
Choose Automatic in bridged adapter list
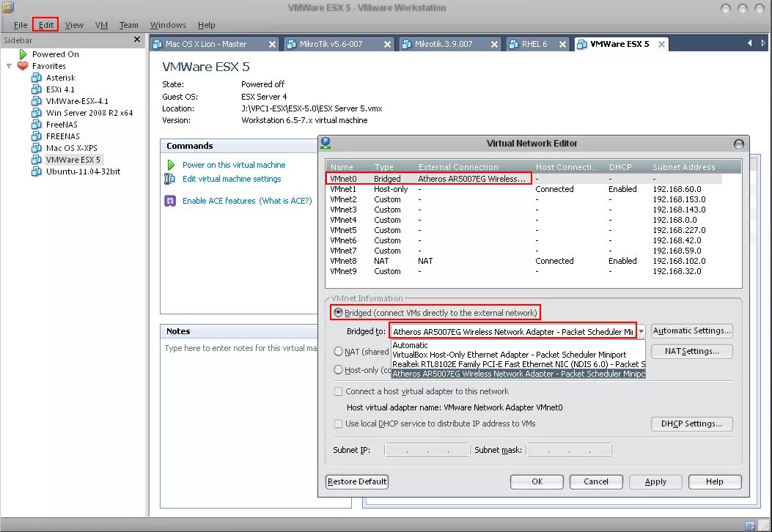(518, 345)
